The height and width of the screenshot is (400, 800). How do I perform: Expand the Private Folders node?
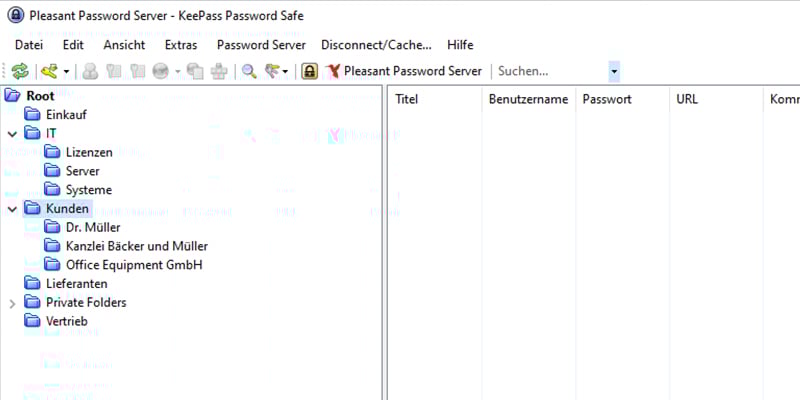coord(12,303)
